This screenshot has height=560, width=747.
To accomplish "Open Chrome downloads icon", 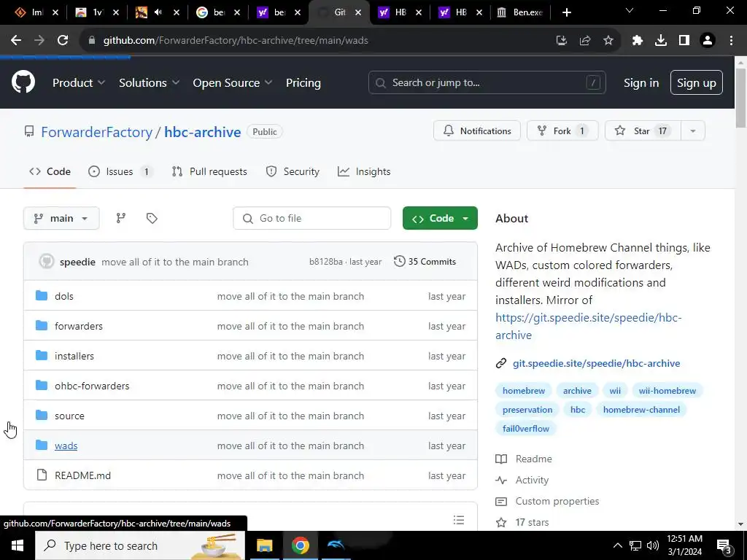I will (x=661, y=41).
